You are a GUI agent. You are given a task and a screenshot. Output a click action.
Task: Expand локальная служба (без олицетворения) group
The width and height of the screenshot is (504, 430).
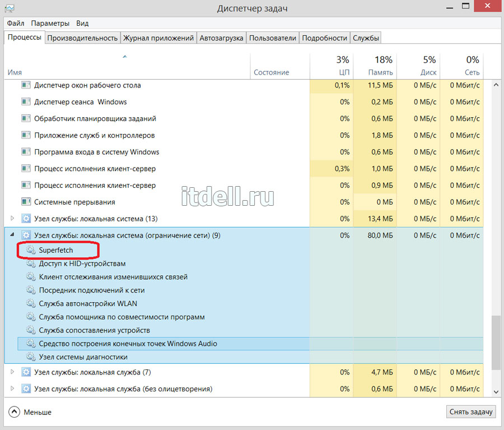(x=12, y=388)
